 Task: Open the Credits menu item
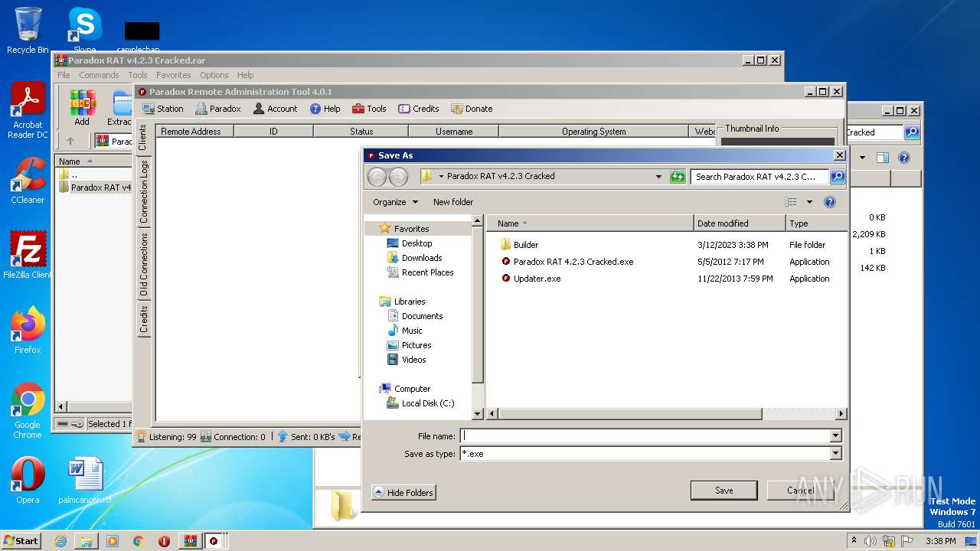click(419, 109)
